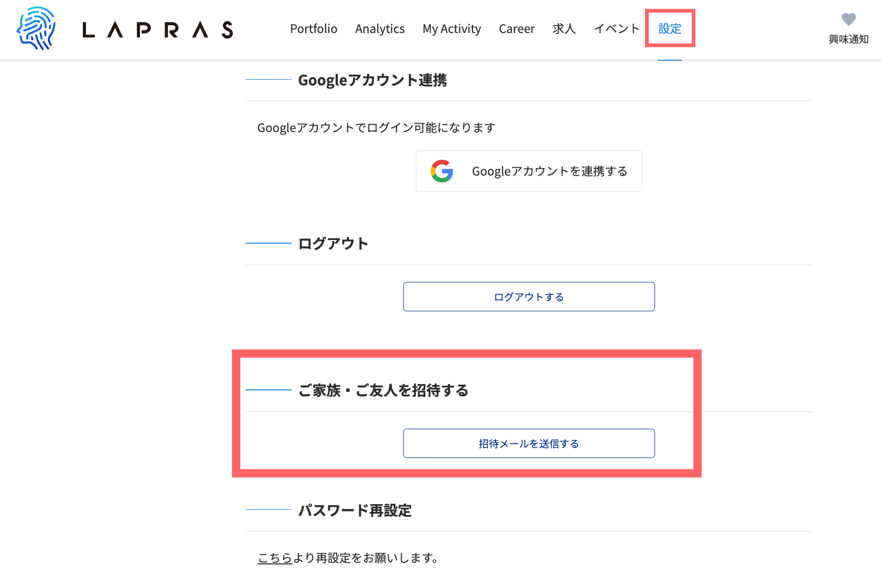Click the 興味通知 label

(x=848, y=39)
